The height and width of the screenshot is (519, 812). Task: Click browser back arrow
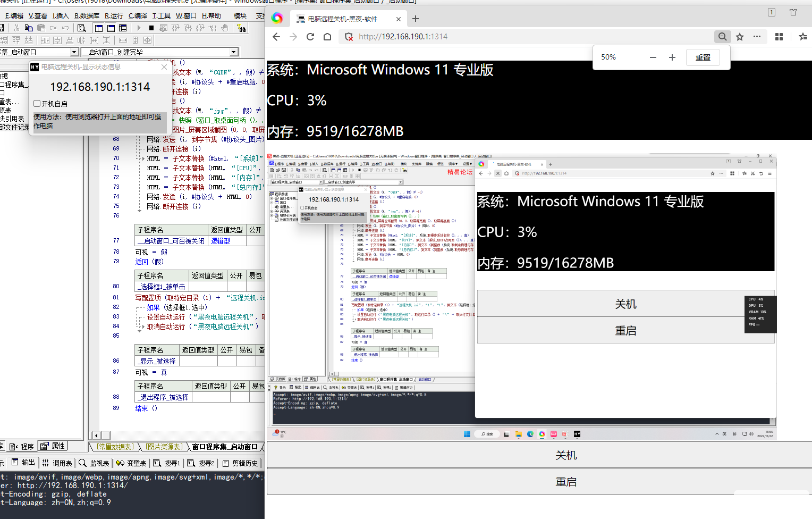(x=276, y=37)
